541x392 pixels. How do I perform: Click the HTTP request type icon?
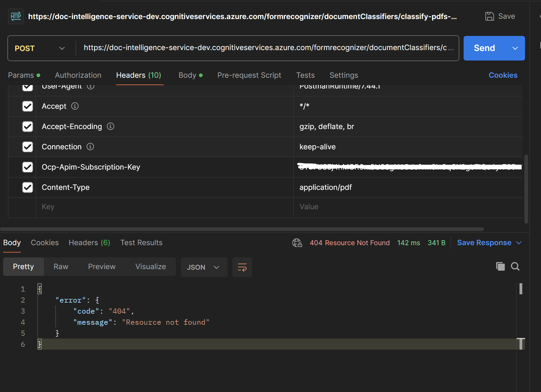[x=16, y=16]
